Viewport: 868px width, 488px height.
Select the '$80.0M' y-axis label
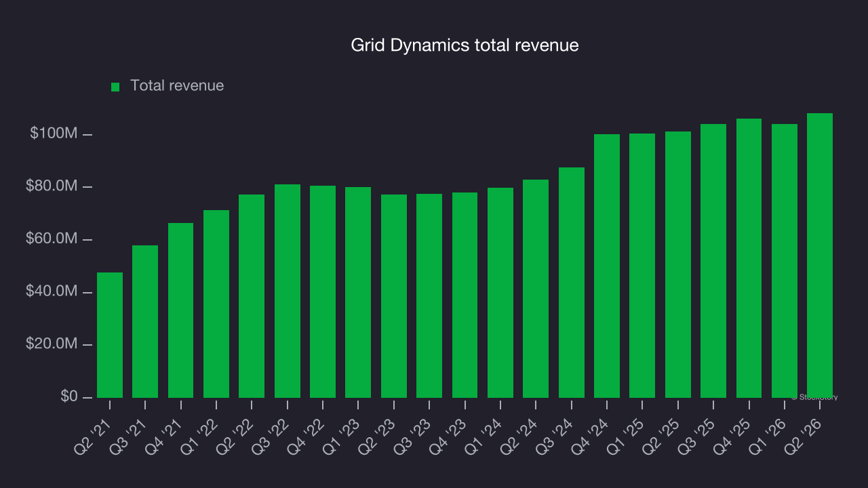point(52,186)
